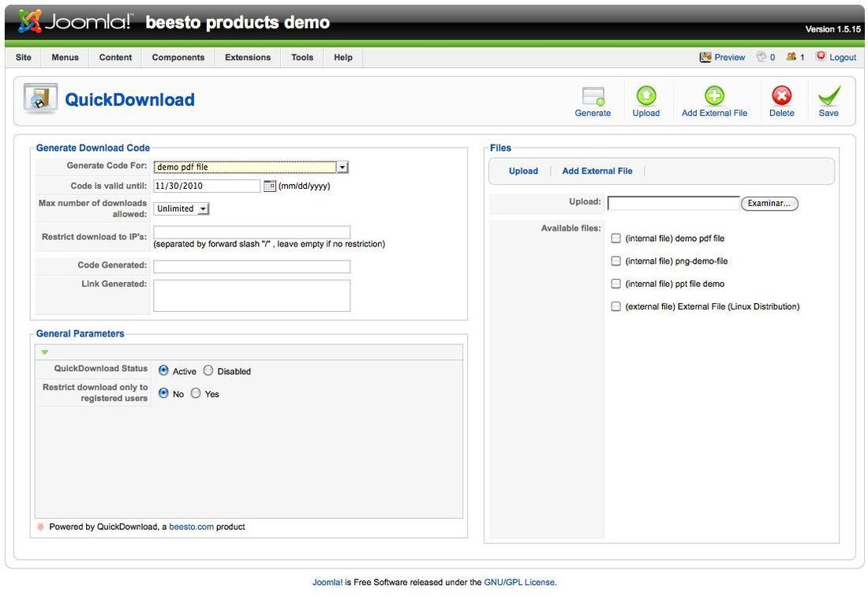Click the Logout link text
868x597 pixels.
click(x=843, y=57)
